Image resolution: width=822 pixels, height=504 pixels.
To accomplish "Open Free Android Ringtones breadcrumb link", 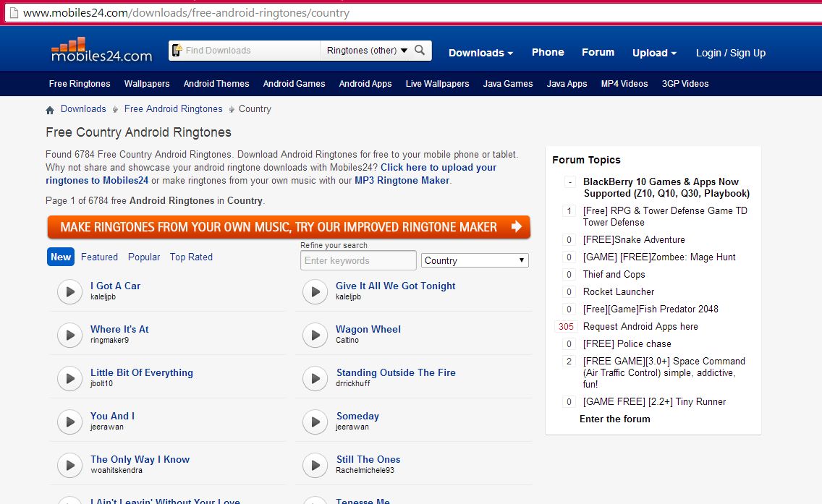I will [x=174, y=109].
